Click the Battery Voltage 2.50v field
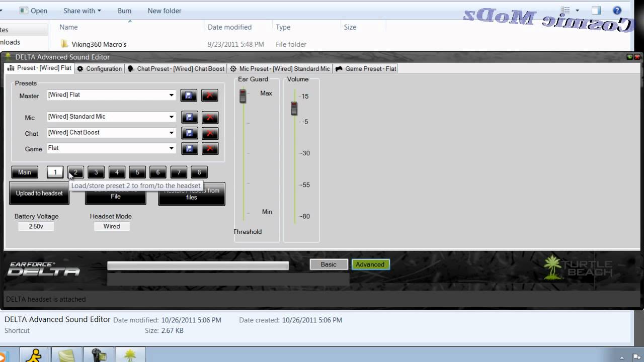 click(36, 227)
